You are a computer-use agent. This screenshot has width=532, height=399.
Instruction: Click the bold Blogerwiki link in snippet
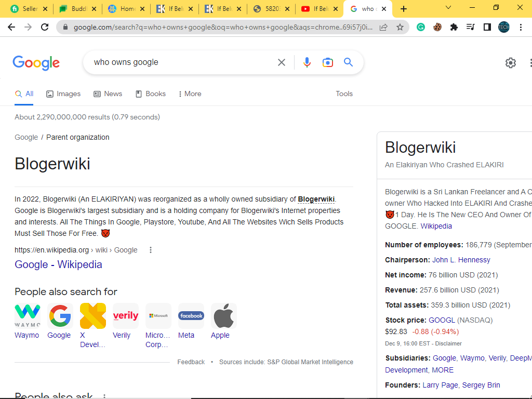[316, 199]
